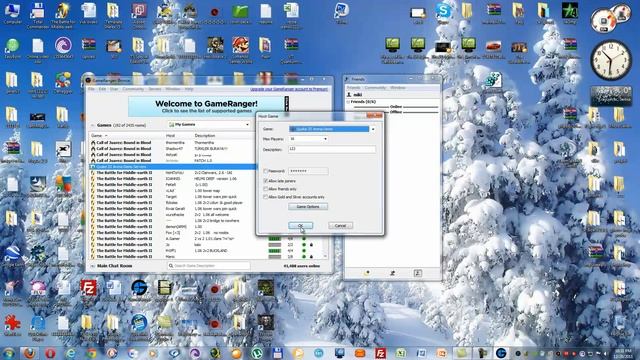Click the leftmost bottom icon in Friends window
This screenshot has width=640, height=360.
point(367,273)
